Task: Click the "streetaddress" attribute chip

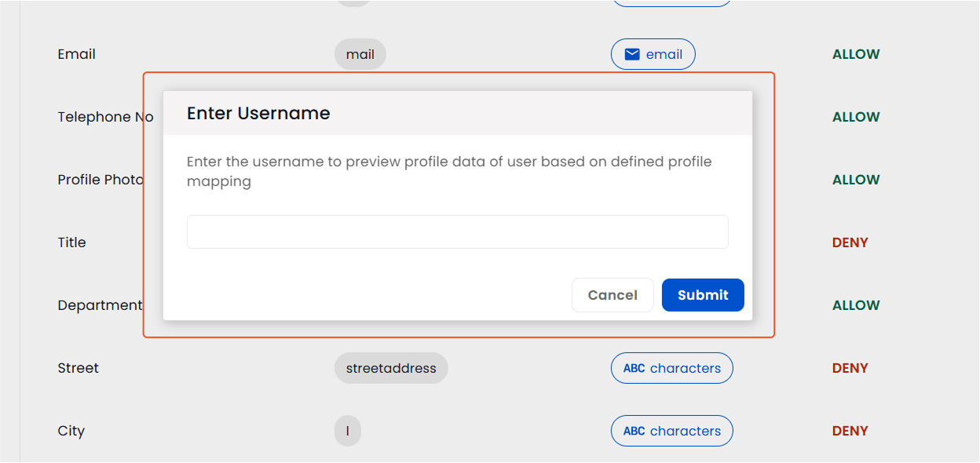Action: pyautogui.click(x=391, y=368)
